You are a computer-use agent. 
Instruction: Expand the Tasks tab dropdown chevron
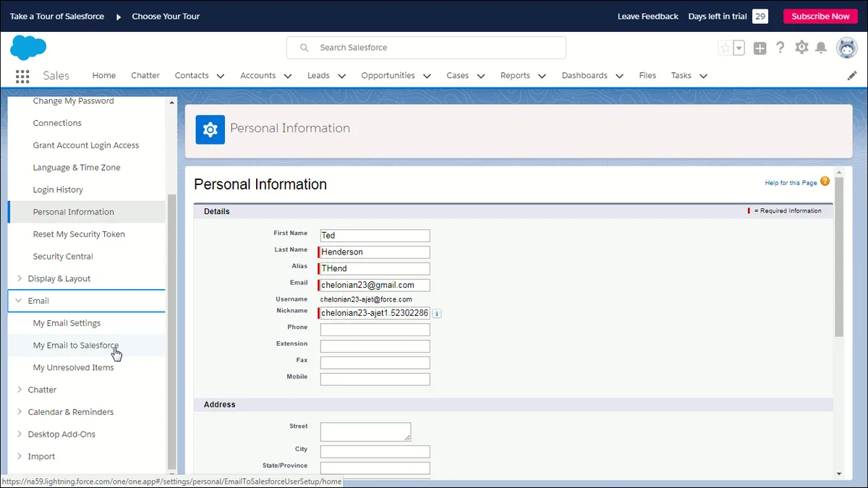coord(703,76)
